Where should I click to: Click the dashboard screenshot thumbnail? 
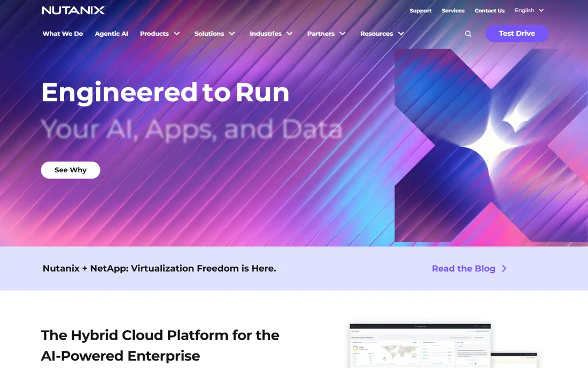(x=443, y=346)
